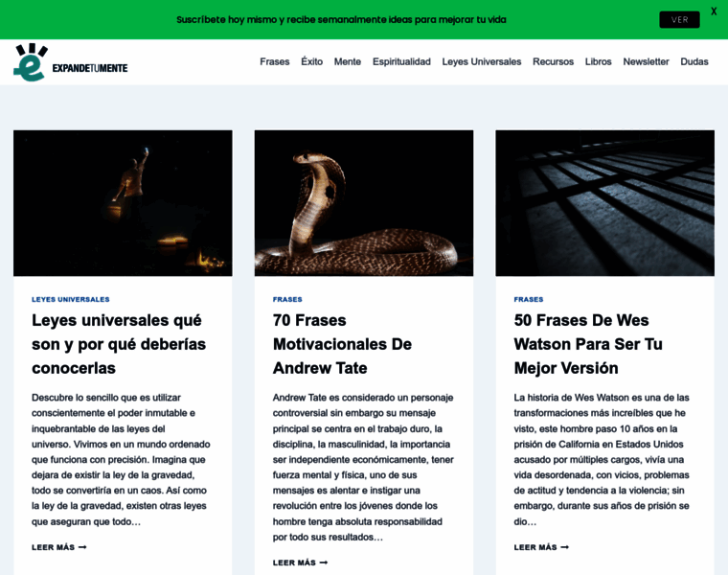Click FRASES category above Wes Watson post
728x575 pixels.
[x=529, y=300]
